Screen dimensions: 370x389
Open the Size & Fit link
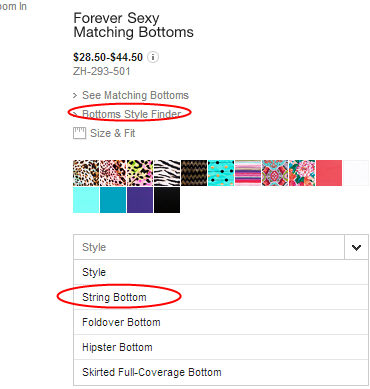[113, 133]
